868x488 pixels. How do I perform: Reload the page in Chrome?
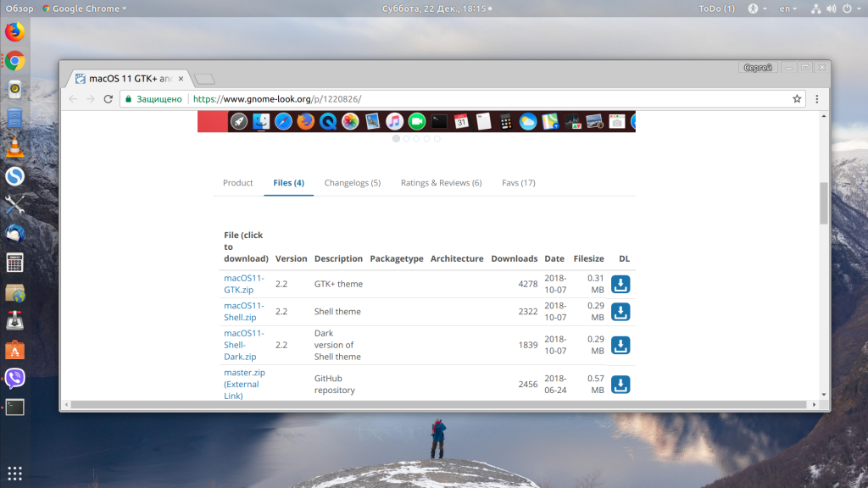pyautogui.click(x=108, y=99)
